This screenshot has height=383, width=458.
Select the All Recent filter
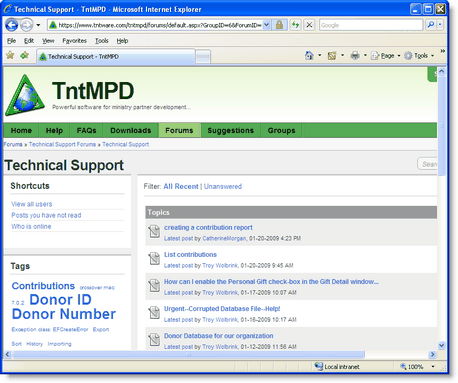point(181,186)
